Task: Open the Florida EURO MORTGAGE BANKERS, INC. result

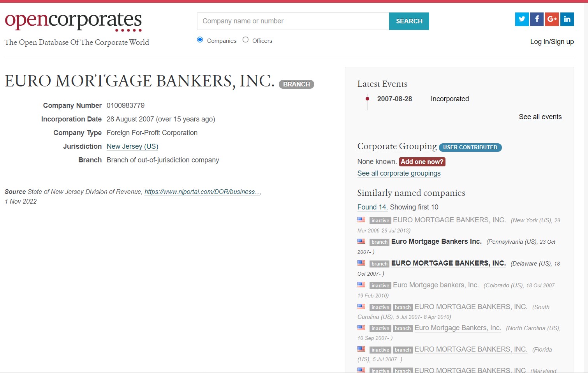Action: (471, 349)
